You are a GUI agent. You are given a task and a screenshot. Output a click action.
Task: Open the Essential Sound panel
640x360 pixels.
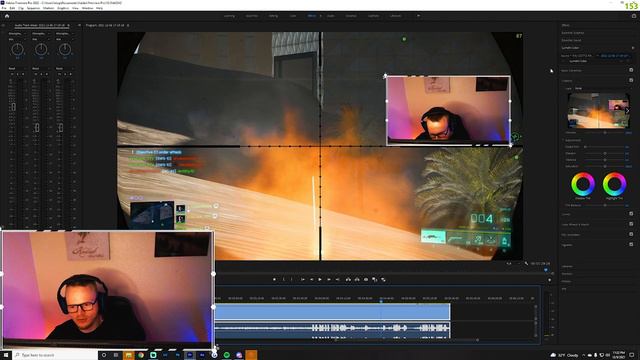point(571,40)
